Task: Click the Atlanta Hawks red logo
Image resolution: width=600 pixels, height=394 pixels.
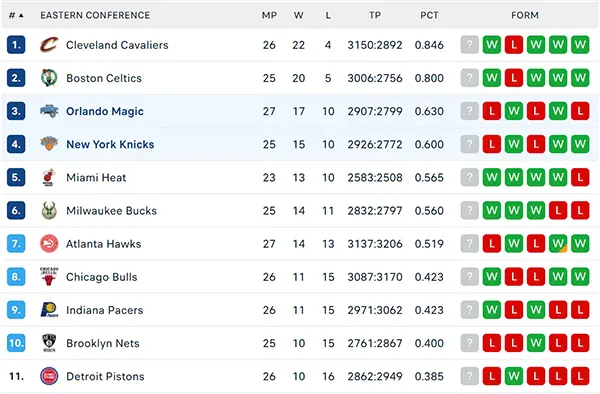Action: click(x=49, y=244)
